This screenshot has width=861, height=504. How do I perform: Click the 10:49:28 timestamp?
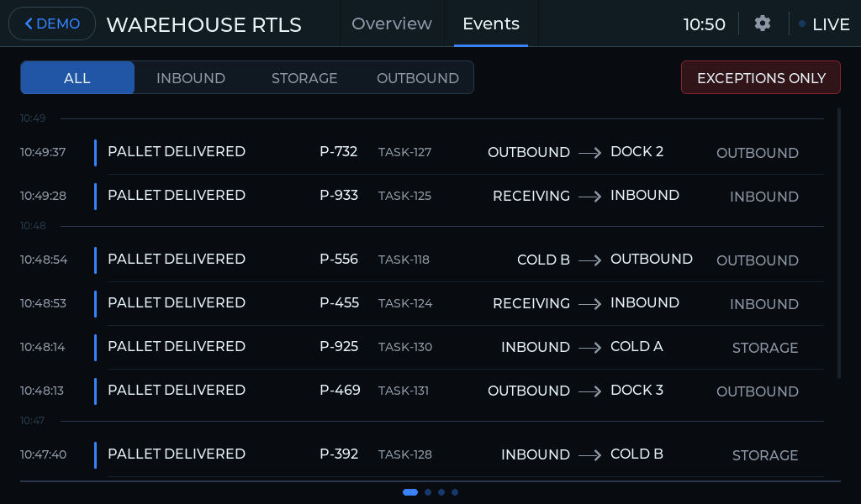coord(43,196)
